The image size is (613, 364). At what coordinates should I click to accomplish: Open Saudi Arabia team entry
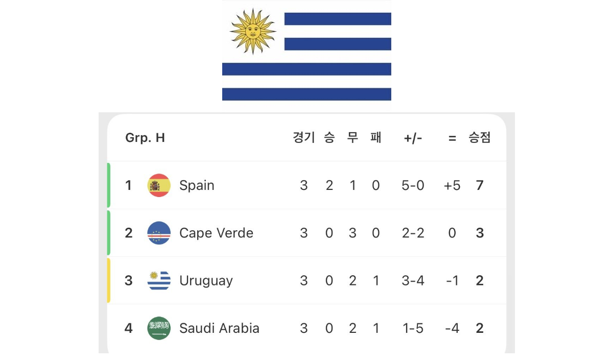(306, 328)
